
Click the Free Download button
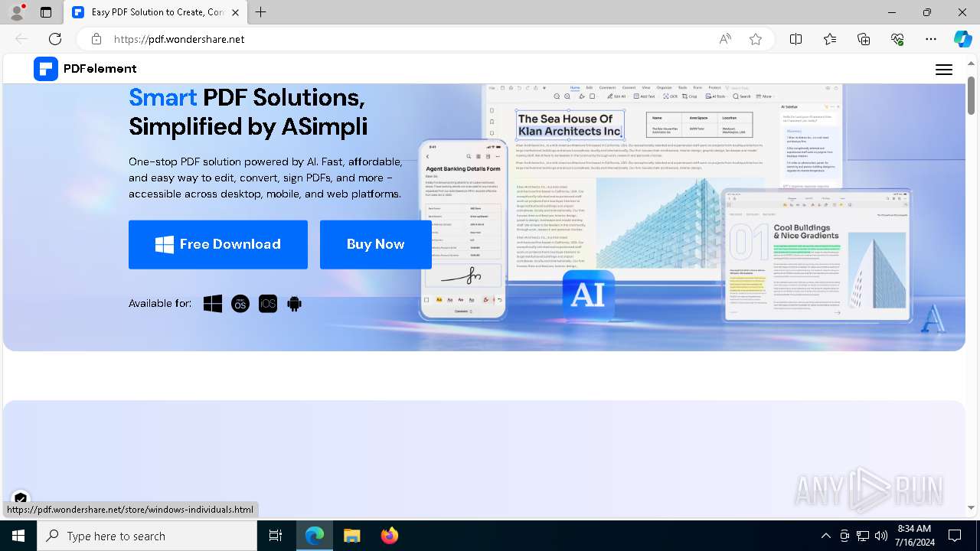click(218, 245)
